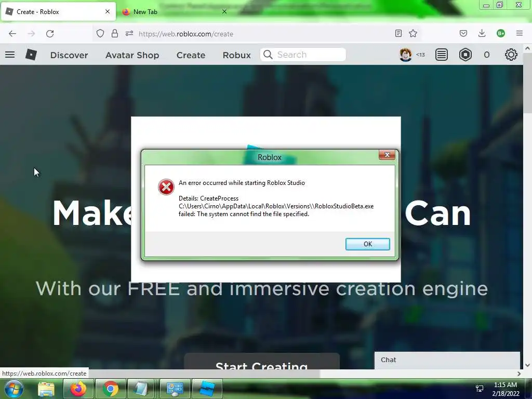532x399 pixels.
Task: Close the Roblox error dialog with X
Action: click(387, 155)
